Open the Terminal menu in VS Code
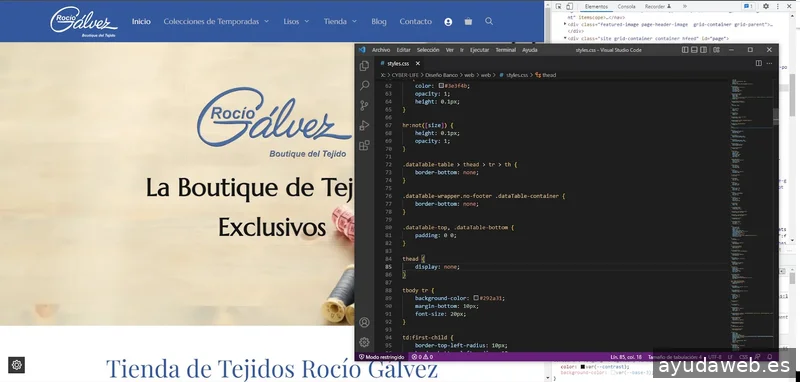The height and width of the screenshot is (382, 800). [x=506, y=50]
